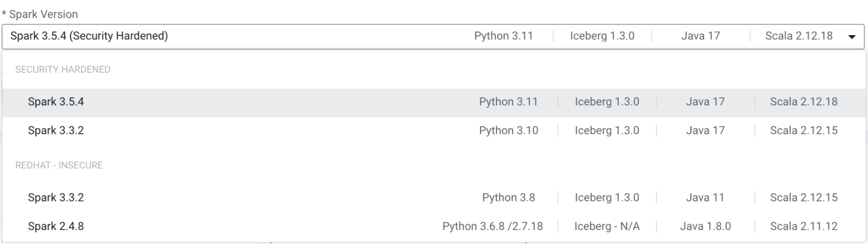The image size is (868, 244).
Task: Click Java 17 in the Security Hardened Spark 3.3.2 row
Action: pos(705,130)
